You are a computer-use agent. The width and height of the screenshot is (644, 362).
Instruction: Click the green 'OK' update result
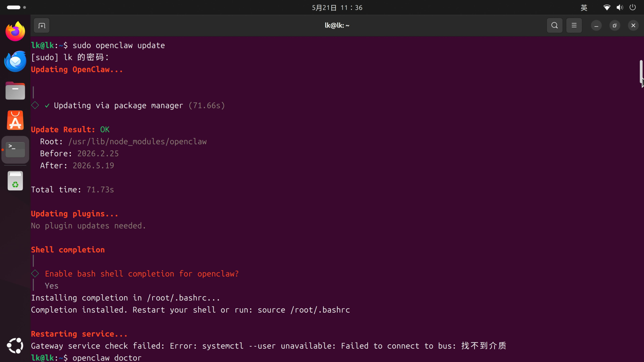(105, 129)
